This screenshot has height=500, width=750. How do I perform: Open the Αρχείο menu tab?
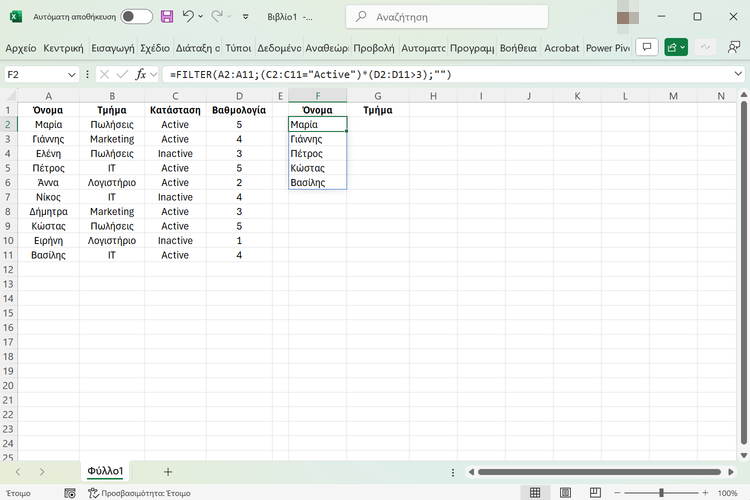tap(21, 48)
